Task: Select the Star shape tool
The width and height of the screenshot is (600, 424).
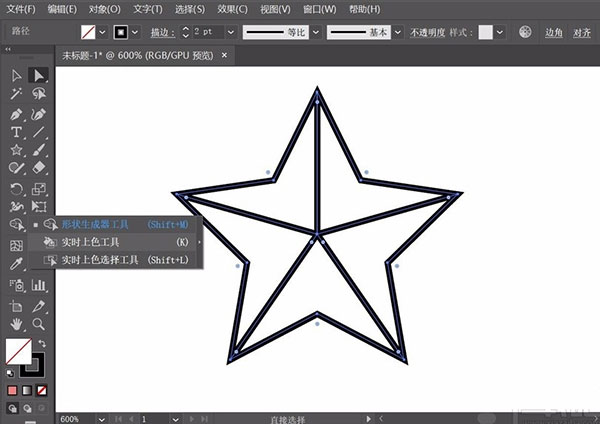Action: [x=17, y=150]
